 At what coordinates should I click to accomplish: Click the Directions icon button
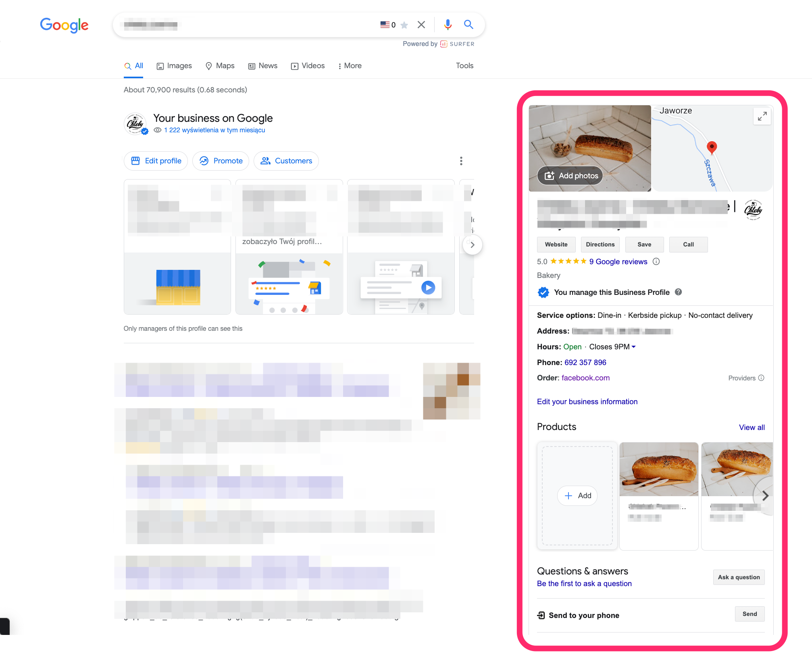pyautogui.click(x=600, y=244)
